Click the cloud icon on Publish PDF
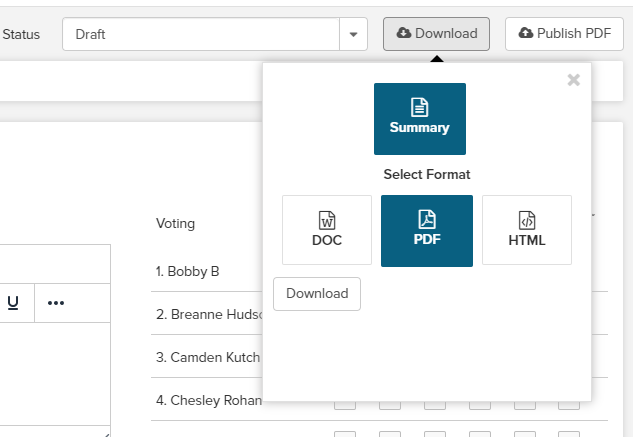 [526, 34]
